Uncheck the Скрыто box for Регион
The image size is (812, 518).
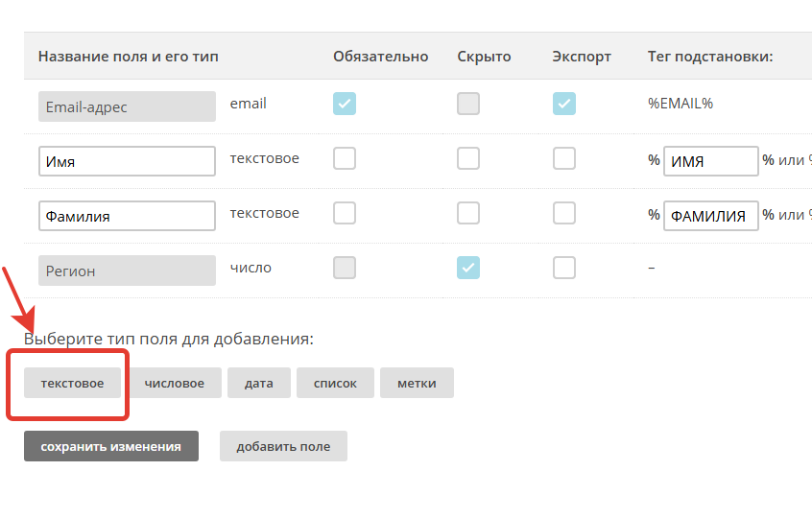pyautogui.click(x=468, y=268)
